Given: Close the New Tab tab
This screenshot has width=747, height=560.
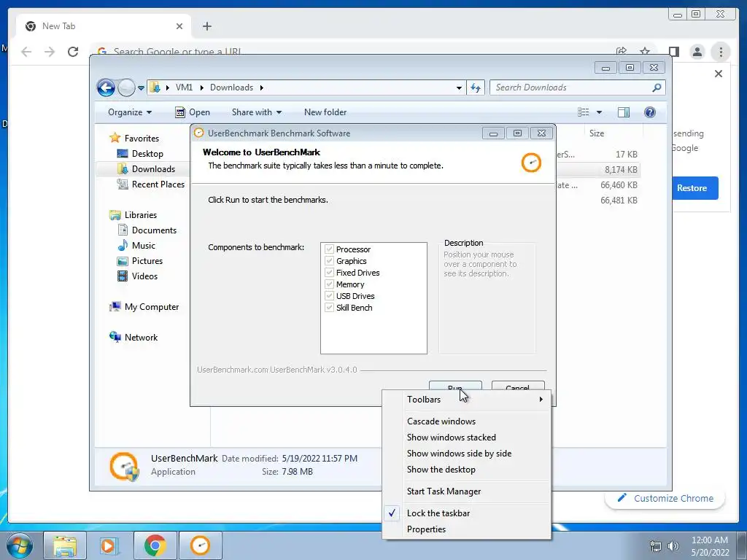Looking at the screenshot, I should 179,26.
